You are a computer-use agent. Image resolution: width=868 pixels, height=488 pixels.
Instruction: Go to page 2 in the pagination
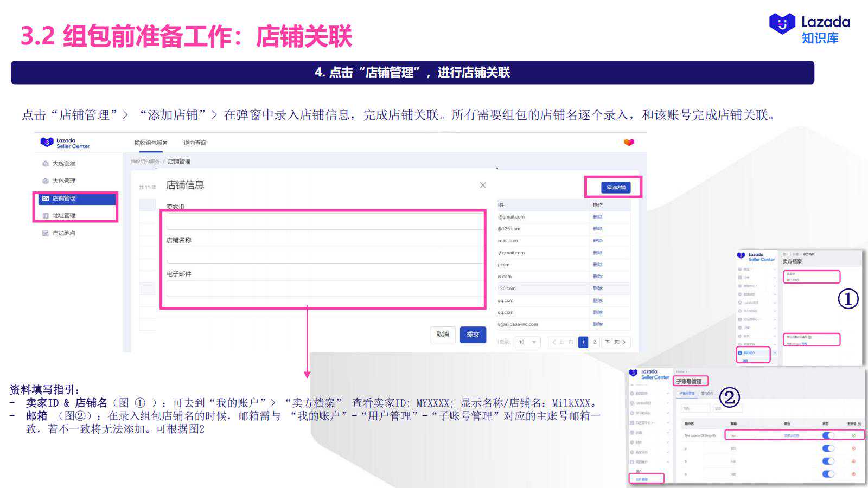(x=595, y=342)
